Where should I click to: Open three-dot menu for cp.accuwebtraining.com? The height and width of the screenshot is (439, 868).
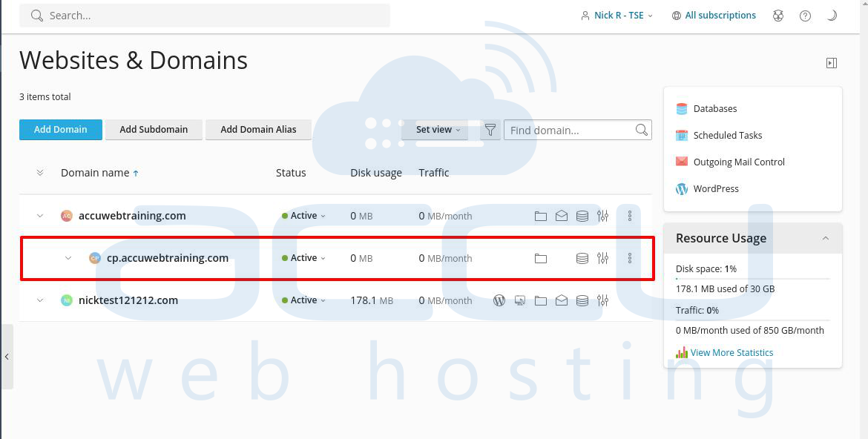pos(629,258)
